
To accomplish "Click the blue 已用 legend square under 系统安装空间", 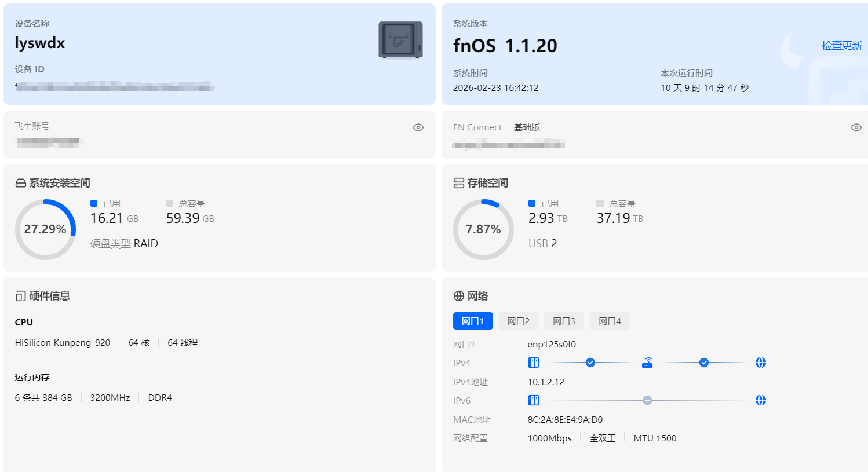I will click(94, 203).
